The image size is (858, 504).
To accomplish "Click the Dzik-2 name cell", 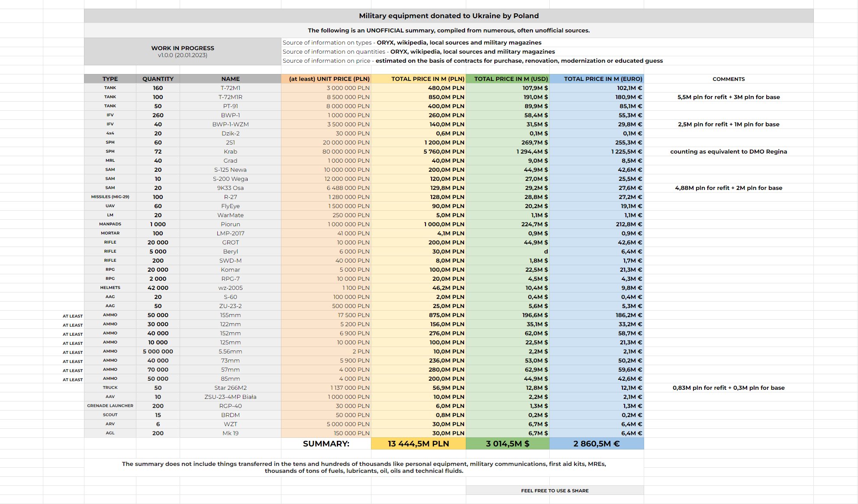I will [x=230, y=133].
